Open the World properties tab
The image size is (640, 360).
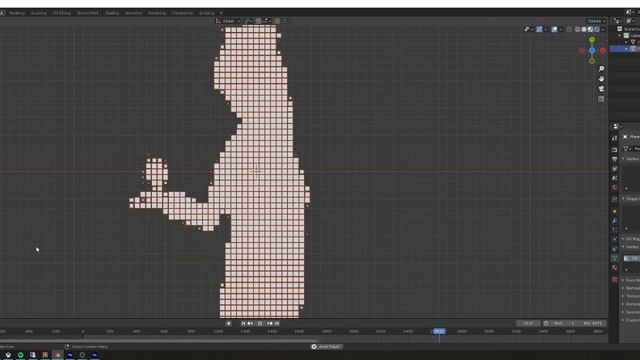click(615, 187)
